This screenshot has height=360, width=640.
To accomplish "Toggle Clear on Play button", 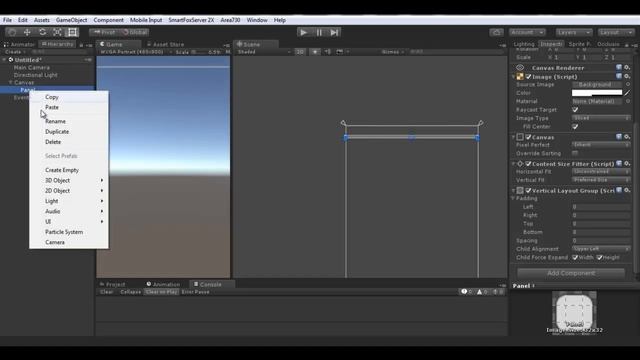I will [x=162, y=292].
